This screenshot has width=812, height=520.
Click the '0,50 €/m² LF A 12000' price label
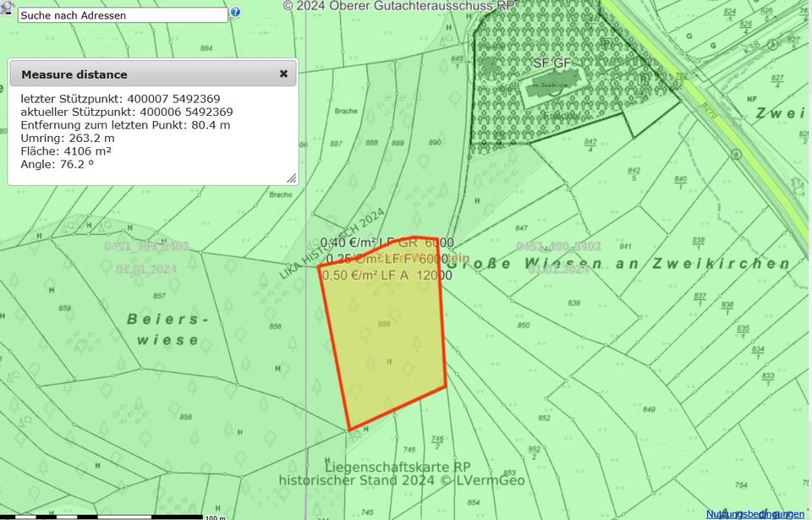pos(387,275)
